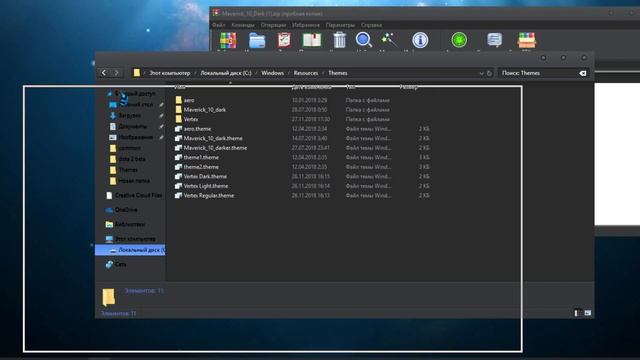Select Этот компьютер in the navigation tree

coord(135,239)
